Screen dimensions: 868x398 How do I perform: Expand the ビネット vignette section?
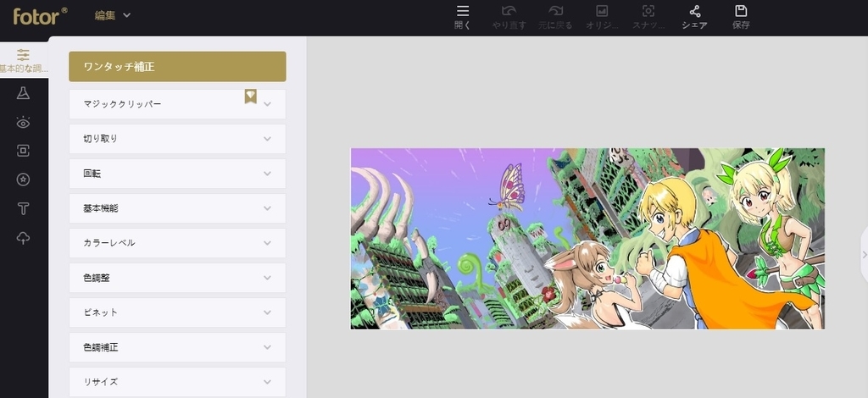tap(177, 312)
